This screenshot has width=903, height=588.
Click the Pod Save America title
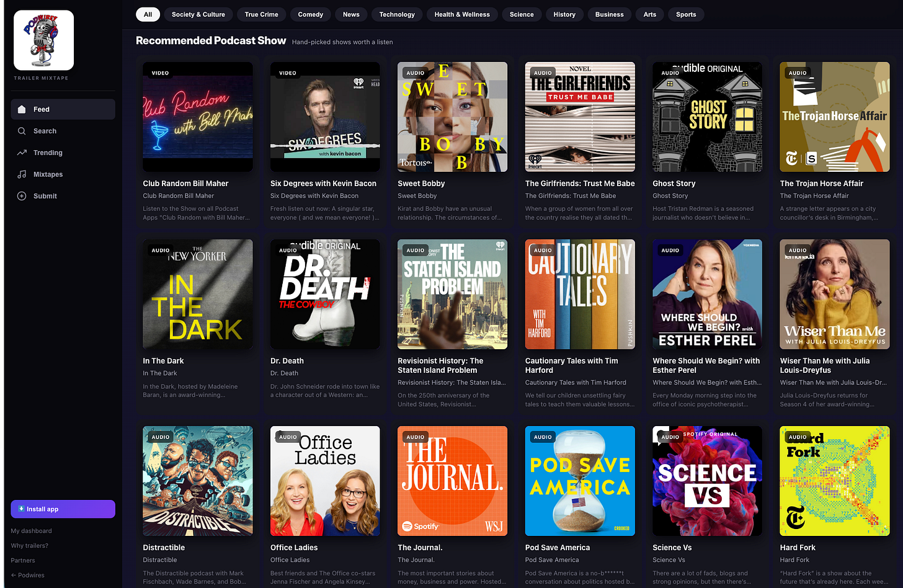click(558, 548)
